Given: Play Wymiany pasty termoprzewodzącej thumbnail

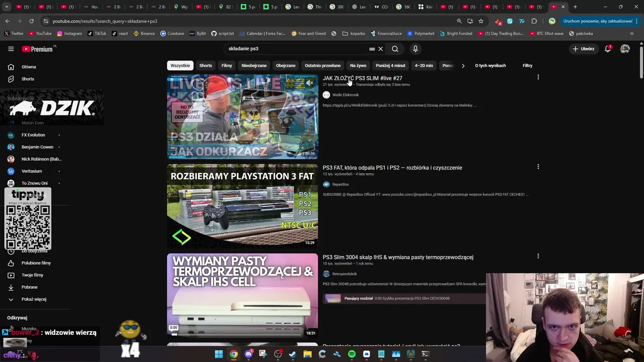Looking at the screenshot, I should tap(243, 295).
